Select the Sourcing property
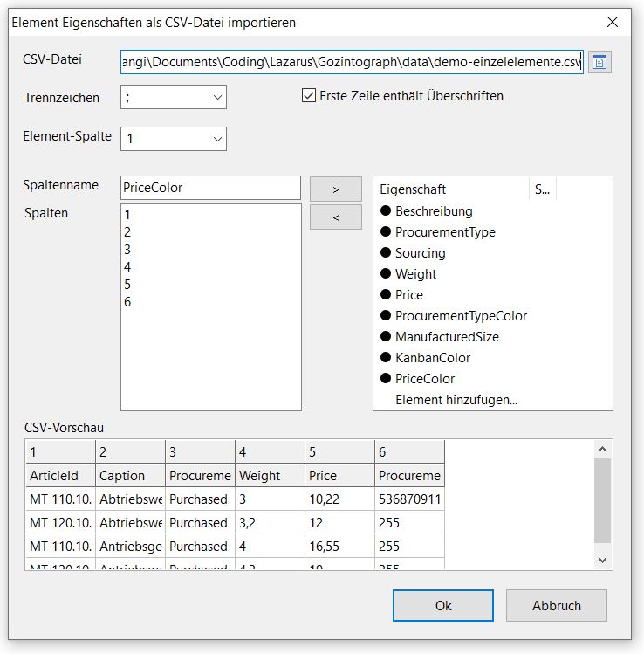 point(420,252)
